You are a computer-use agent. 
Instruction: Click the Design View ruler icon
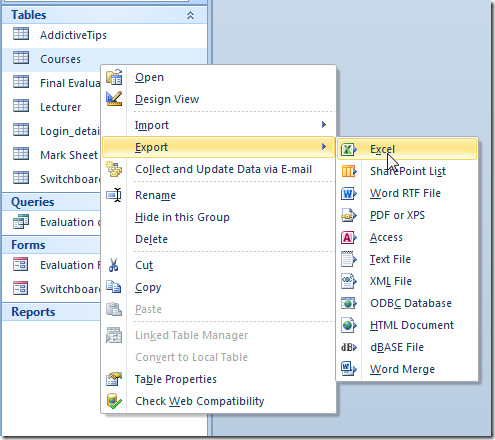point(114,99)
